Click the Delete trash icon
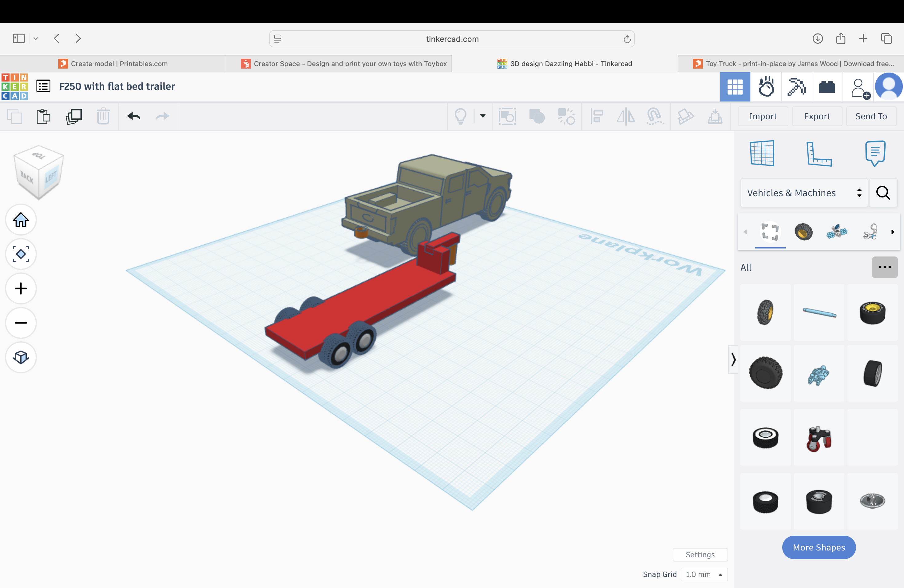This screenshot has height=588, width=904. pos(103,116)
